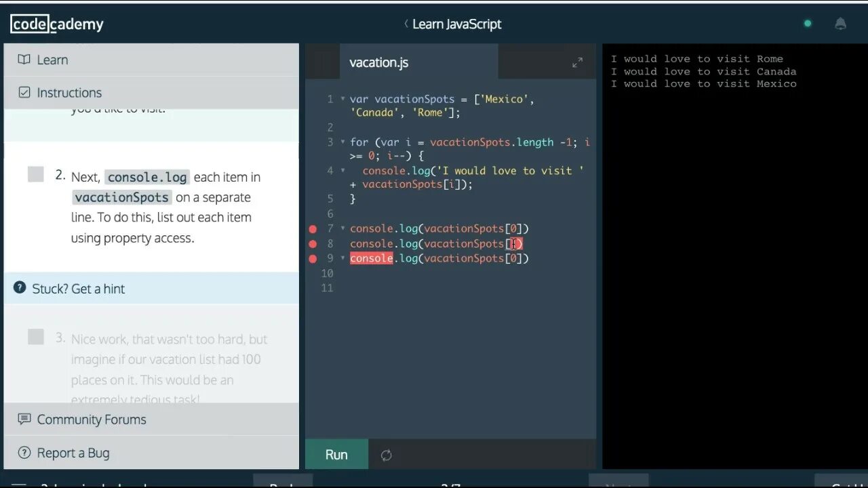Select the error marker on line 7
This screenshot has width=868, height=488.
[313, 229]
